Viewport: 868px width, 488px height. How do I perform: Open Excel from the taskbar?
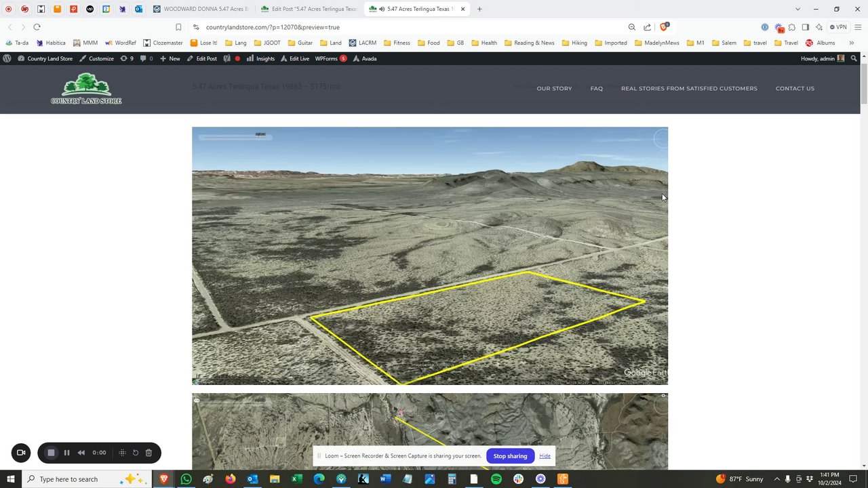296,479
